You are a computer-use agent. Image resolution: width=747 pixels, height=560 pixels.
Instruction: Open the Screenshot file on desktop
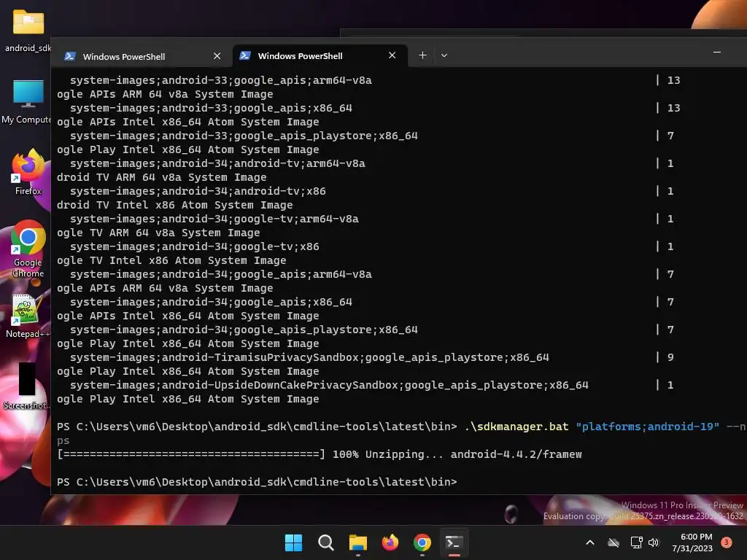coord(26,386)
